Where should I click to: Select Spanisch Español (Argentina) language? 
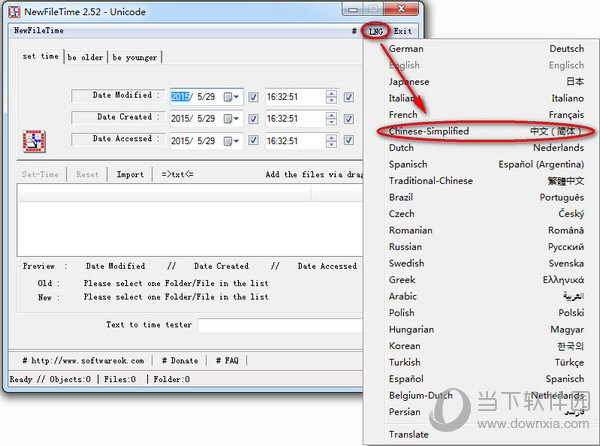[486, 164]
